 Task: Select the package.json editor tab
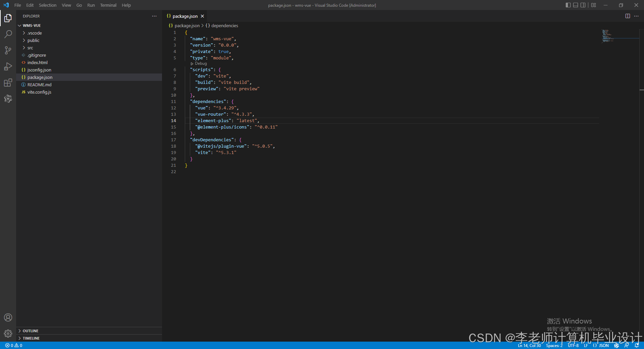tap(185, 16)
